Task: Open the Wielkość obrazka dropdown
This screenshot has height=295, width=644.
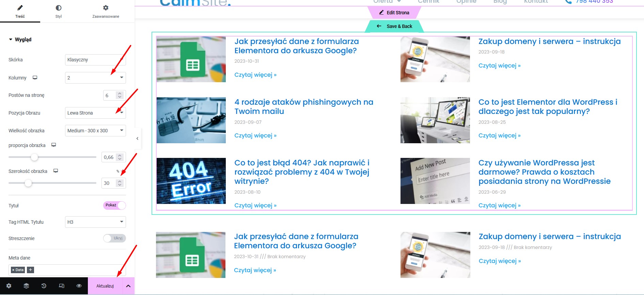Action: pyautogui.click(x=95, y=131)
